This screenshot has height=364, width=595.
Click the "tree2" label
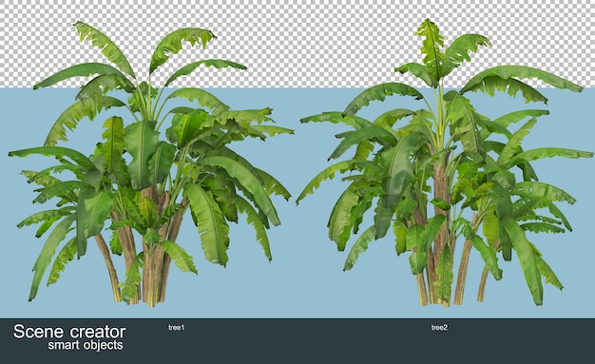pos(439,327)
